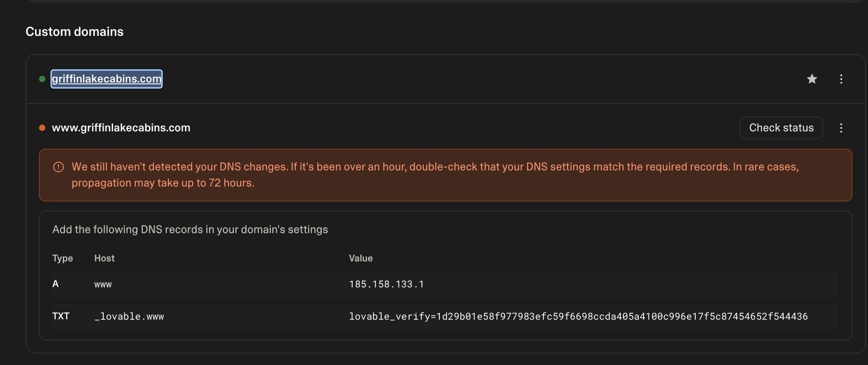Open the griffinlakecabins.com link
The image size is (868, 365).
tap(106, 79)
